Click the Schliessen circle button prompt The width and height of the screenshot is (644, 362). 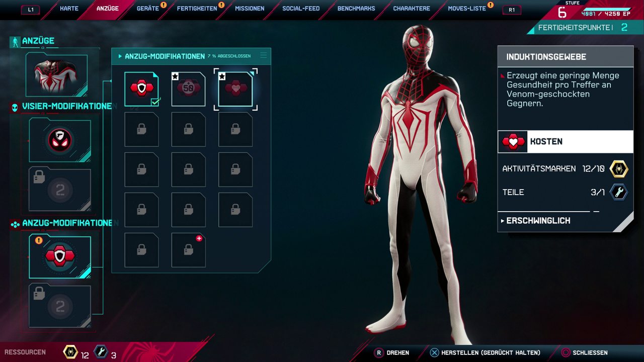585,353
